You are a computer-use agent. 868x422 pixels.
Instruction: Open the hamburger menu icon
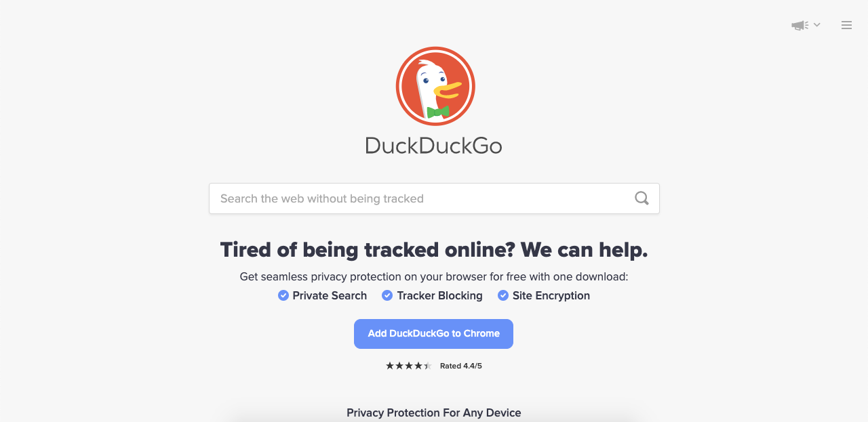pos(846,25)
